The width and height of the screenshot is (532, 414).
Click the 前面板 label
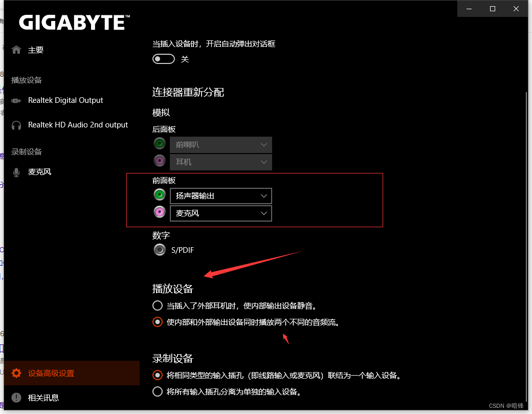(x=164, y=181)
